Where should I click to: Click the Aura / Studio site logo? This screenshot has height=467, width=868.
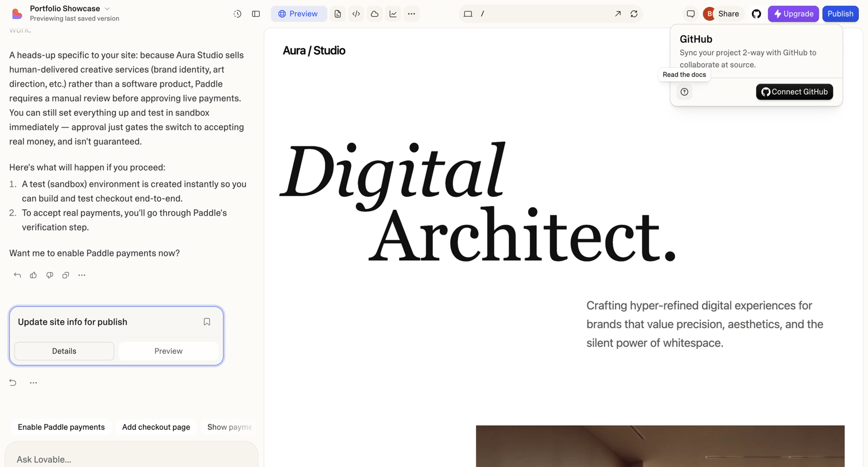pos(314,50)
